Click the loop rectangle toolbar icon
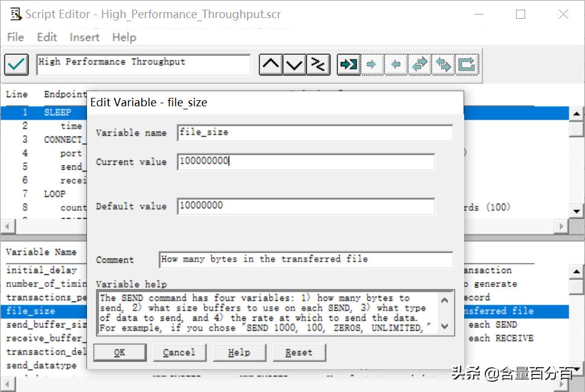This screenshot has height=392, width=585. point(467,65)
